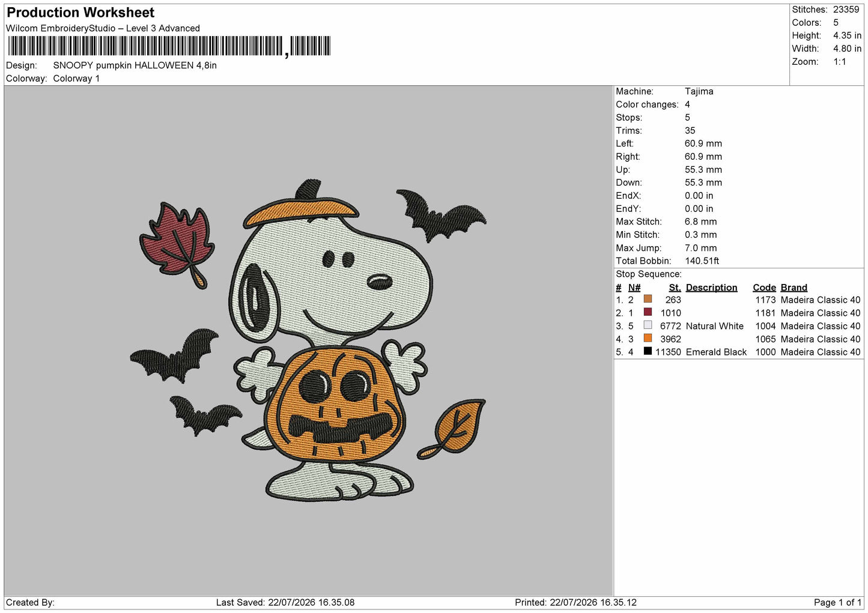The height and width of the screenshot is (613, 868).
Task: Click the Emerald Black description
Action: [x=716, y=352]
